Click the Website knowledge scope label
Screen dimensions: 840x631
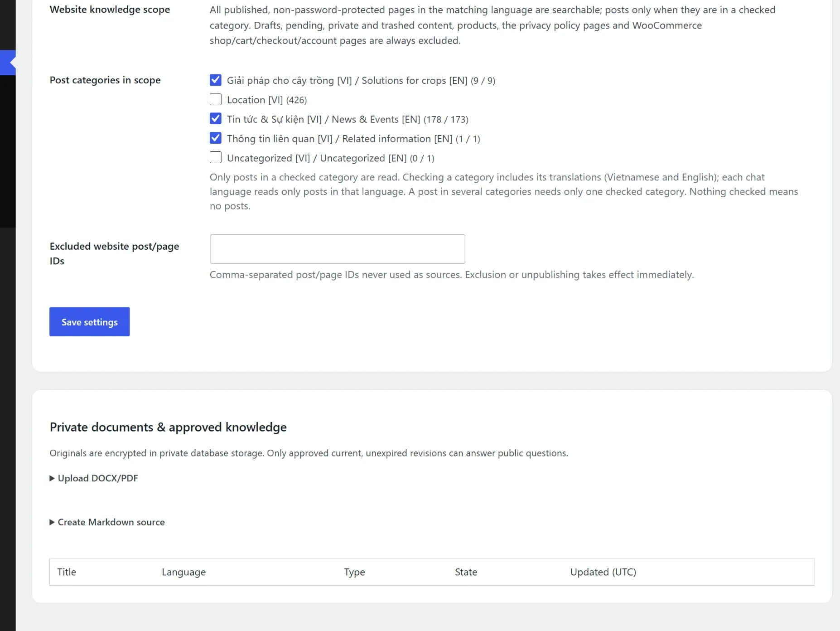[110, 10]
